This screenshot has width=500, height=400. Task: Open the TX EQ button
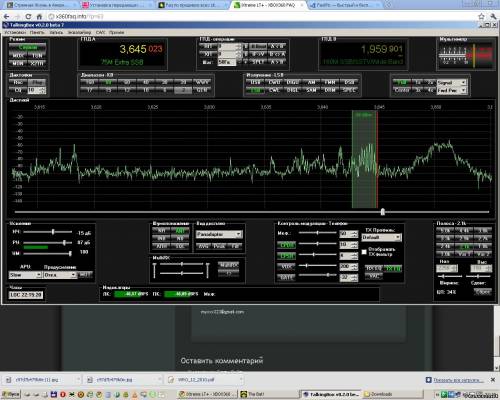[x=393, y=268]
